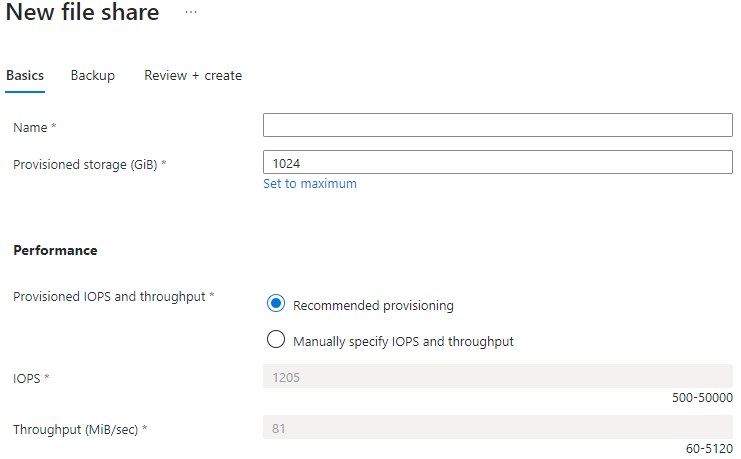
Task: Choose Manually specify IOPS and throughput
Action: [x=277, y=340]
